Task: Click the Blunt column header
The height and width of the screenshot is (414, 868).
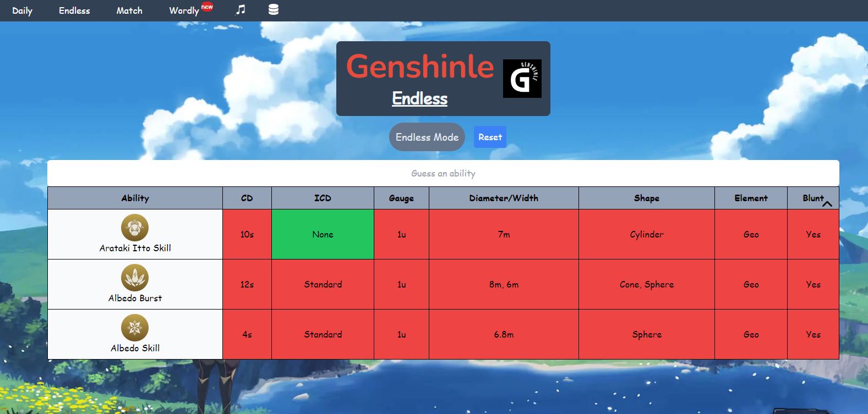Action: pyautogui.click(x=813, y=198)
